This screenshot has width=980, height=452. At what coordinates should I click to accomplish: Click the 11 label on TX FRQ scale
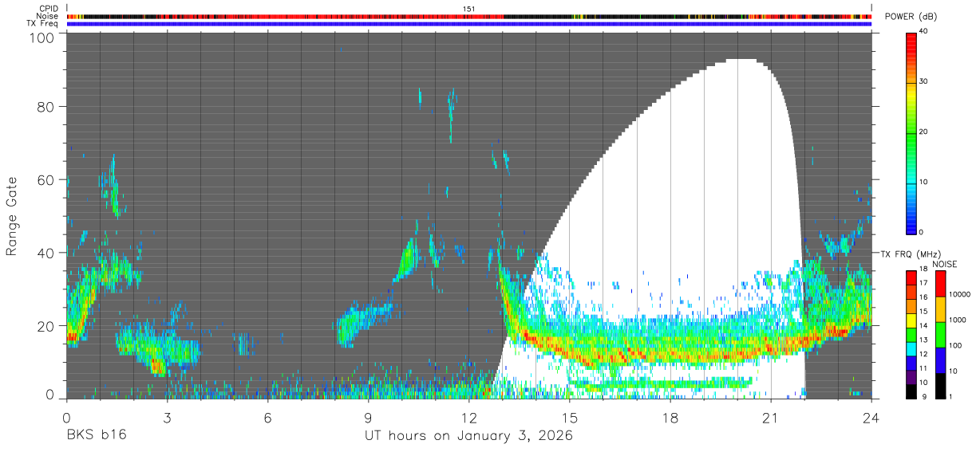[923, 368]
